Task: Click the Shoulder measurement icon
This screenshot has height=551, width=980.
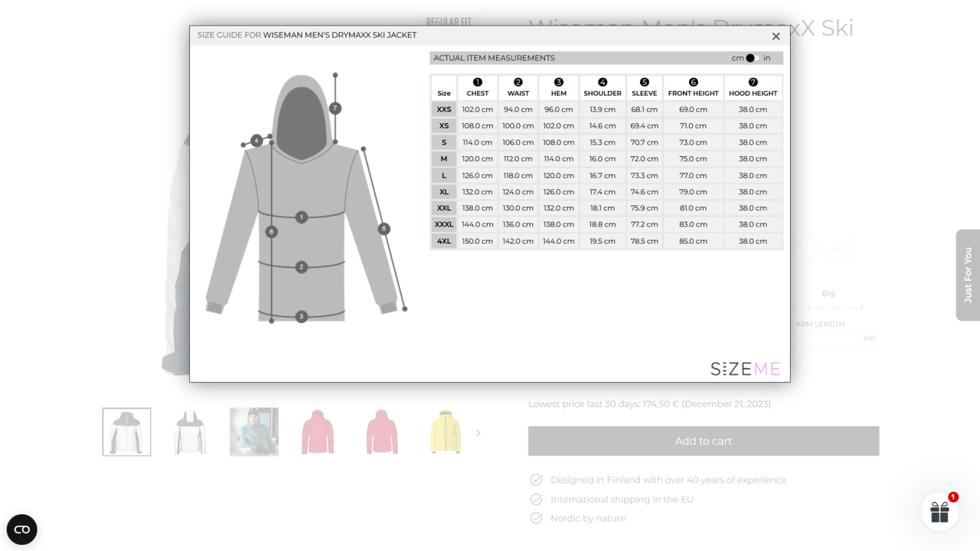Action: tap(603, 80)
